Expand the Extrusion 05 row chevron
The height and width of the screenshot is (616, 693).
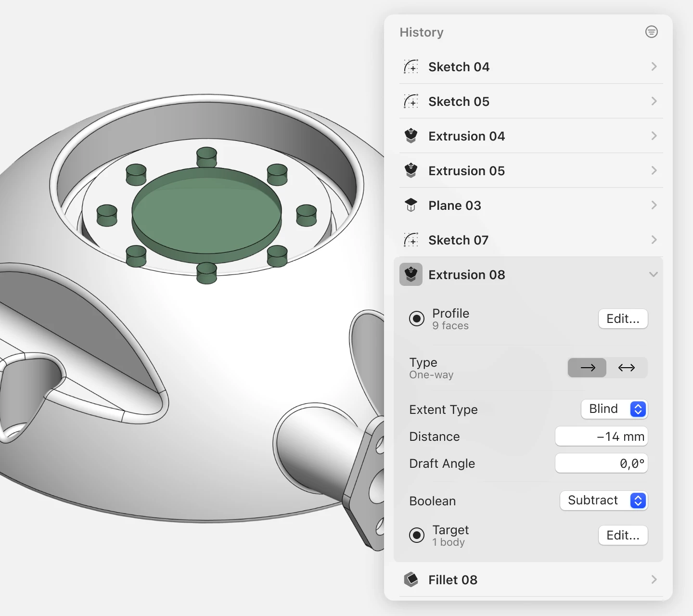654,170
